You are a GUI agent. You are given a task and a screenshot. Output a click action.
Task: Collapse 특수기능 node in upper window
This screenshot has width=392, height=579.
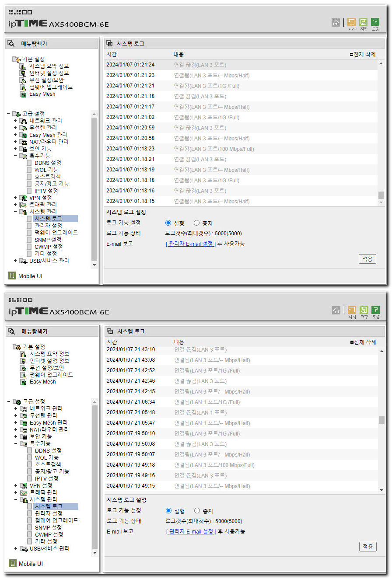(15, 156)
